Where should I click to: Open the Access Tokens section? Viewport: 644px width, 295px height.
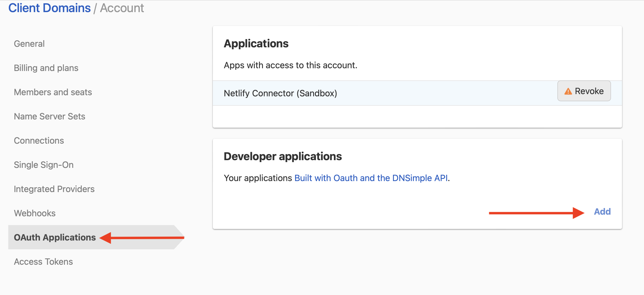[x=43, y=261]
